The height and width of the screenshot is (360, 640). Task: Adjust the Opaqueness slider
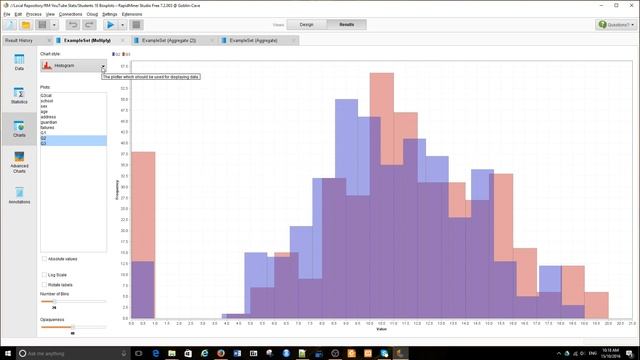point(73,327)
